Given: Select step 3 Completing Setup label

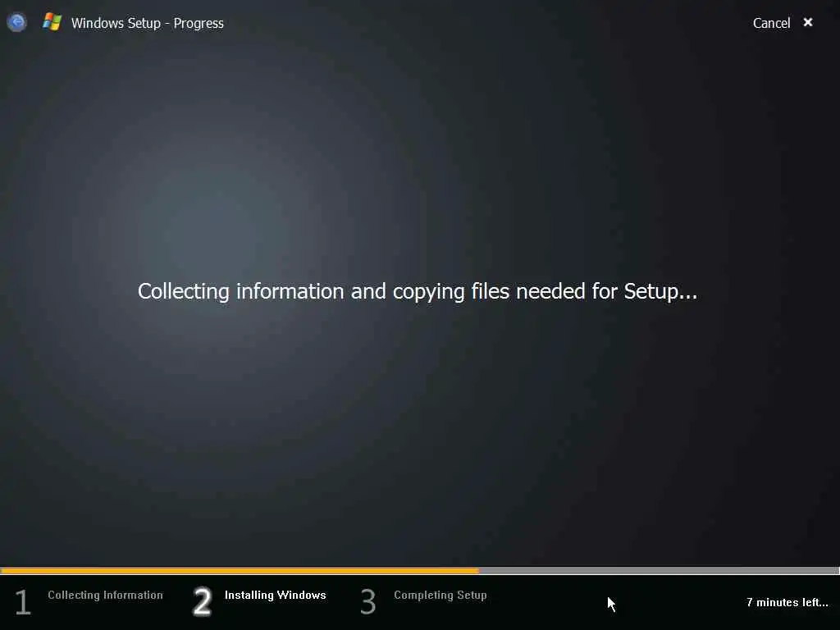Looking at the screenshot, I should click(441, 596).
